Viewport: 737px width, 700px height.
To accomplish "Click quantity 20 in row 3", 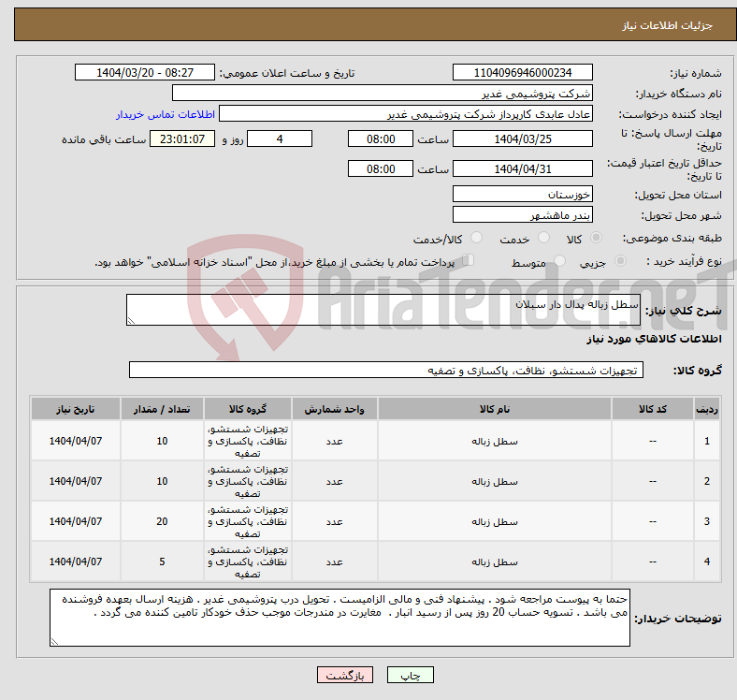I will tap(162, 521).
